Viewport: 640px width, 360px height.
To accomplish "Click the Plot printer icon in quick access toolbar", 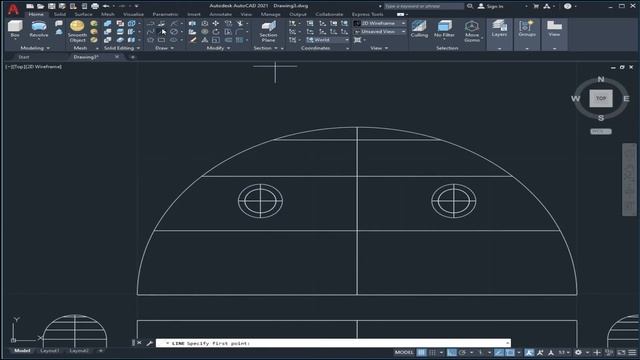I will pyautogui.click(x=95, y=6).
